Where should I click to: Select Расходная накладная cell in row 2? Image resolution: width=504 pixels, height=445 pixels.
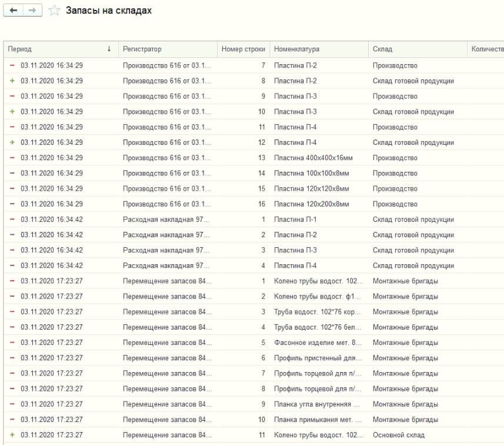click(168, 235)
